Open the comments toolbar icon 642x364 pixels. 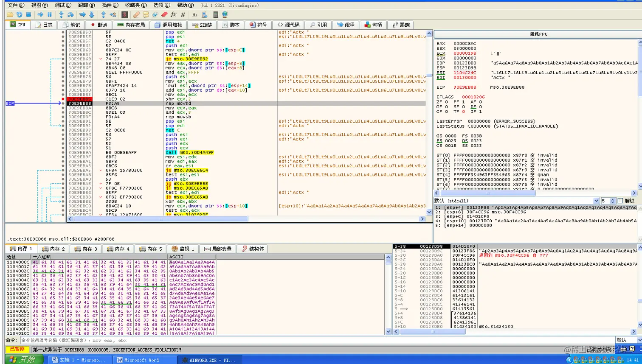click(x=146, y=14)
